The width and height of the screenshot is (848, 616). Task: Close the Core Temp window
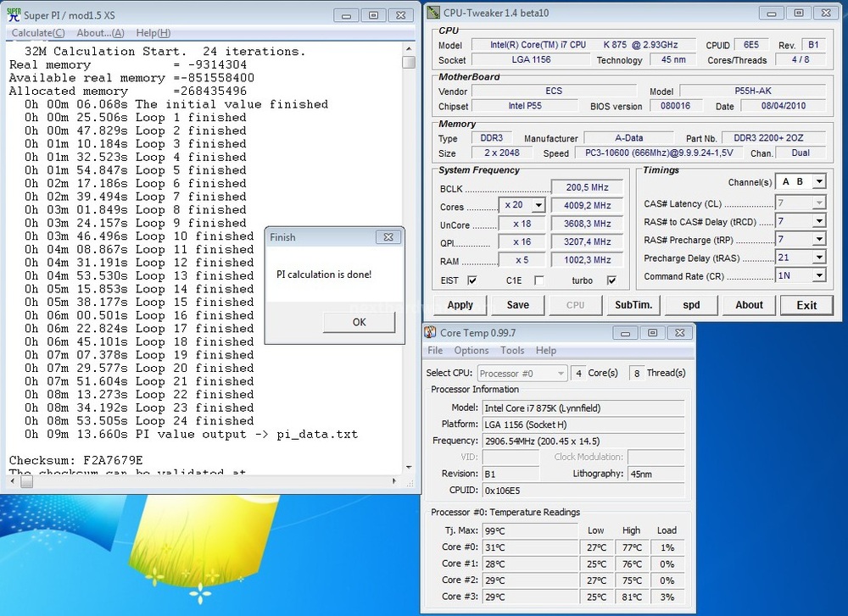(680, 333)
